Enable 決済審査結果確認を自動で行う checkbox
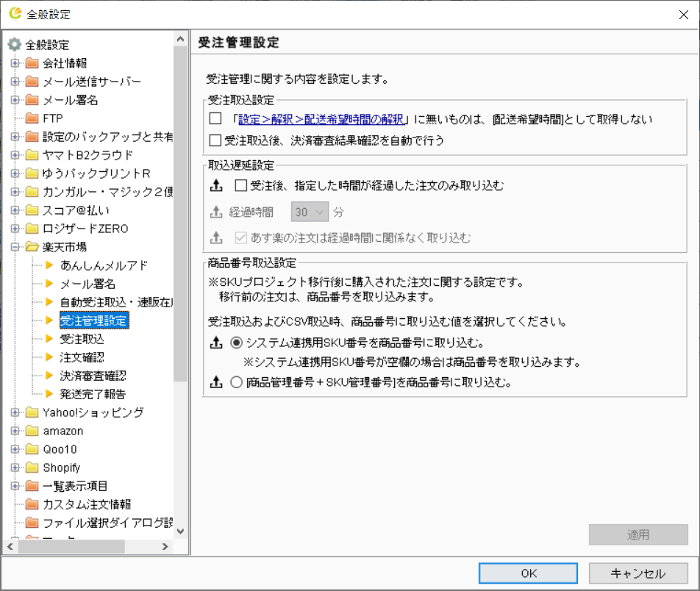The image size is (700, 591). click(x=215, y=140)
